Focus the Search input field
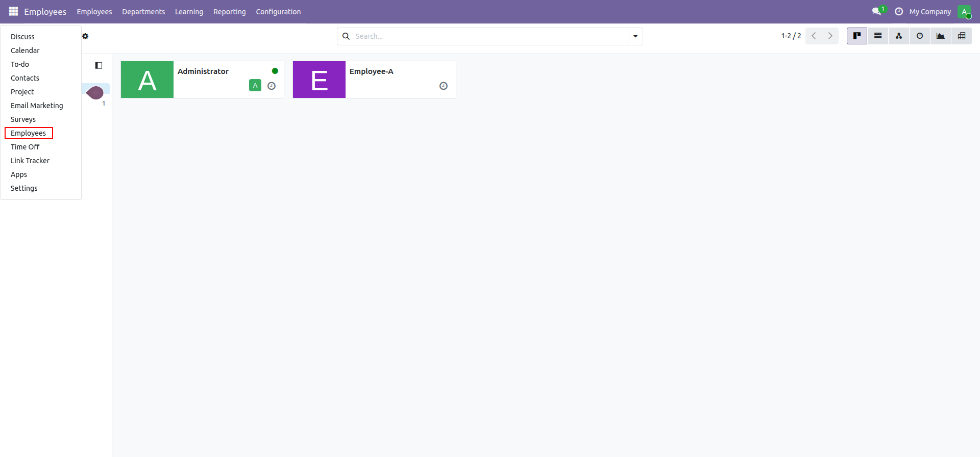 click(490, 36)
